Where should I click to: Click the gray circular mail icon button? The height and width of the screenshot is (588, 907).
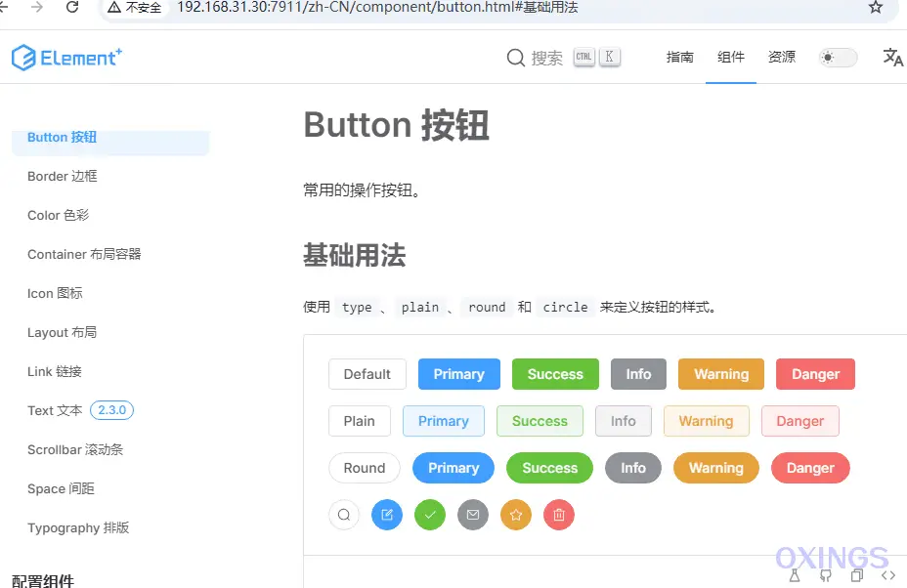tap(473, 515)
